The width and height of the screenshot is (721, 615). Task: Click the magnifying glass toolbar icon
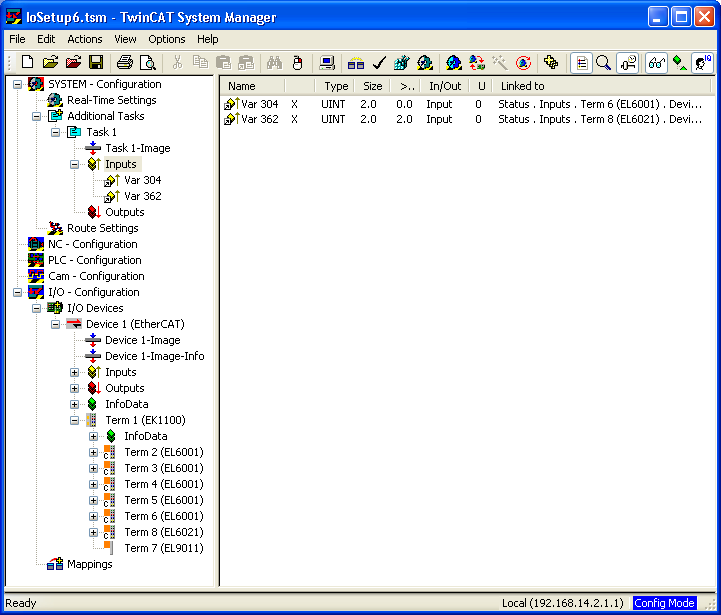click(603, 63)
